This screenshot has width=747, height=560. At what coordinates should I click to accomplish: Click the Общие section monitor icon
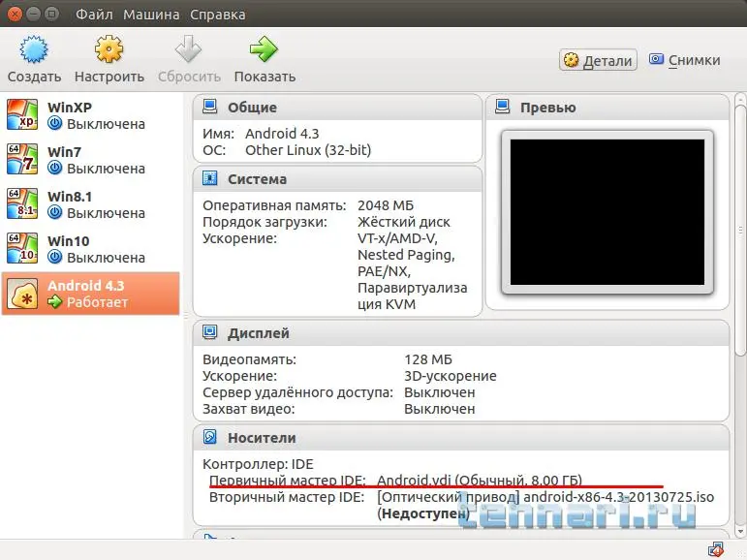[209, 107]
